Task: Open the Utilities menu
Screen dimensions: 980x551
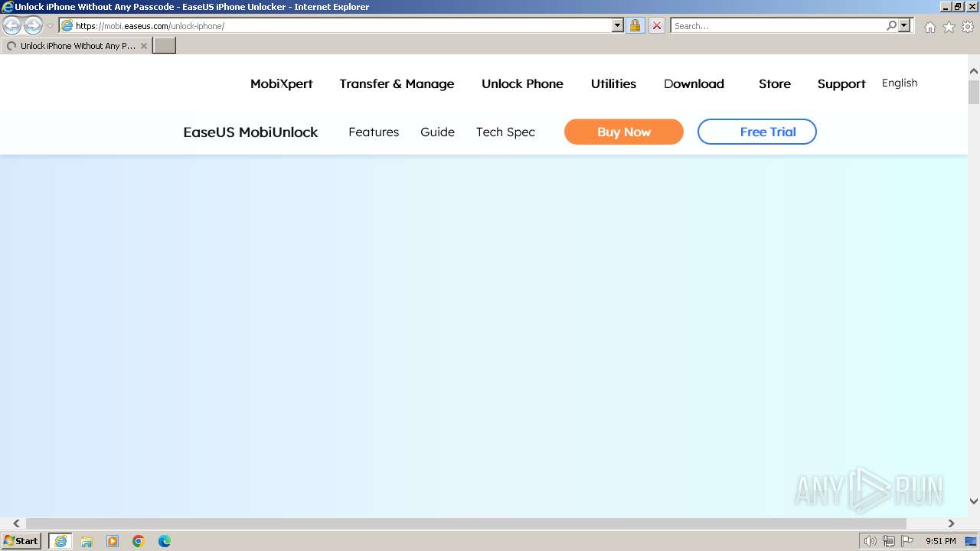Action: click(x=613, y=84)
